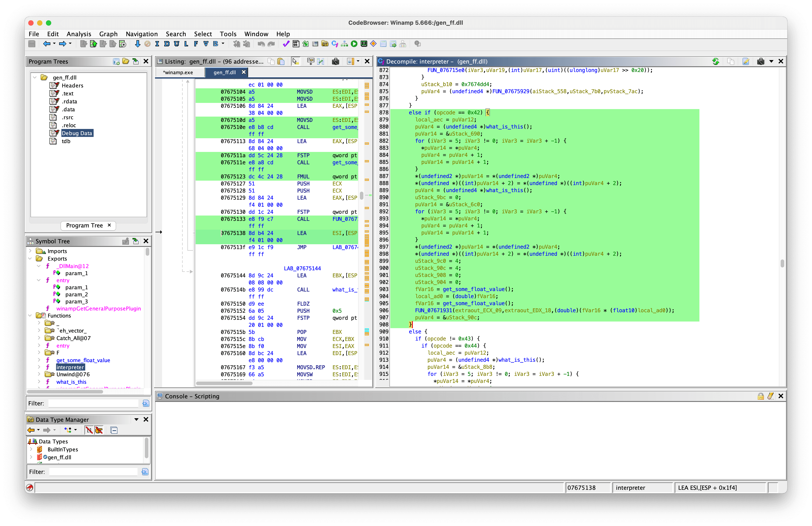Screen dimensions: 812x526
Task: Snapshot the Decompile panel with camera icon
Action: point(761,61)
